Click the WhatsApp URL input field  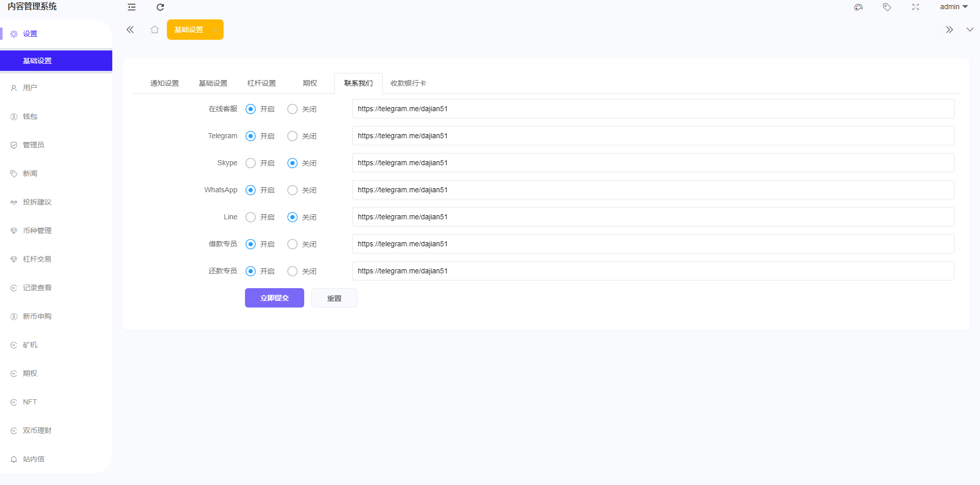tap(653, 190)
